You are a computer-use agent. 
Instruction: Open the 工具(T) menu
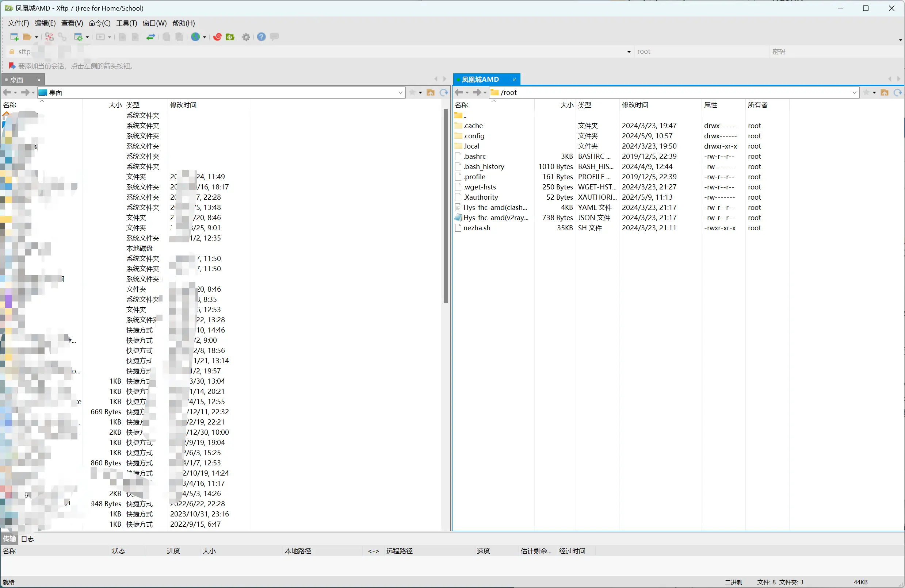(126, 23)
